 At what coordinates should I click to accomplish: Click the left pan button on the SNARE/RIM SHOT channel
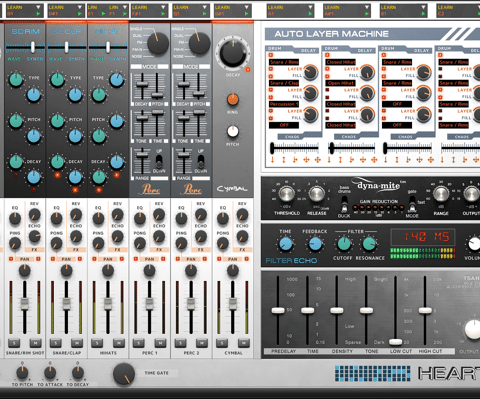[x=11, y=259]
